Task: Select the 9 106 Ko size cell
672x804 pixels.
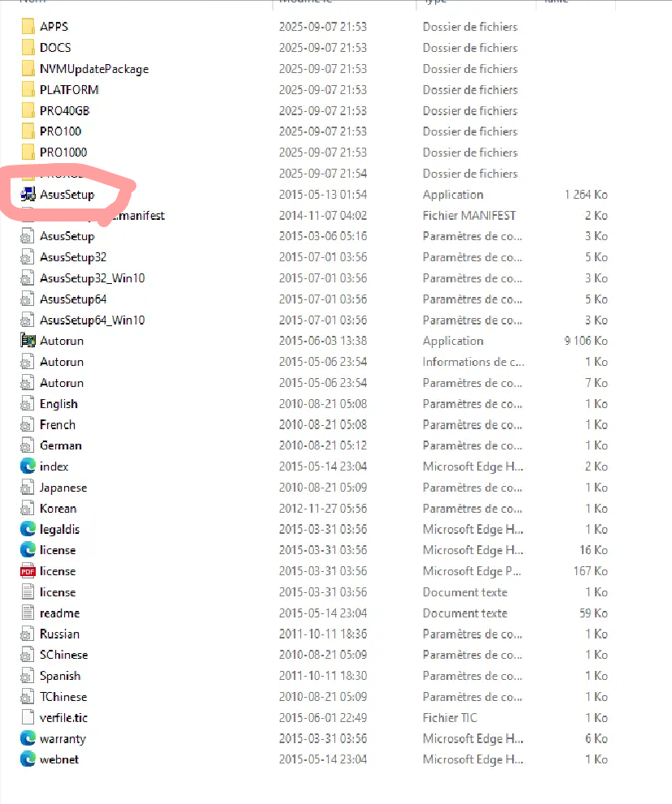Action: coord(586,341)
